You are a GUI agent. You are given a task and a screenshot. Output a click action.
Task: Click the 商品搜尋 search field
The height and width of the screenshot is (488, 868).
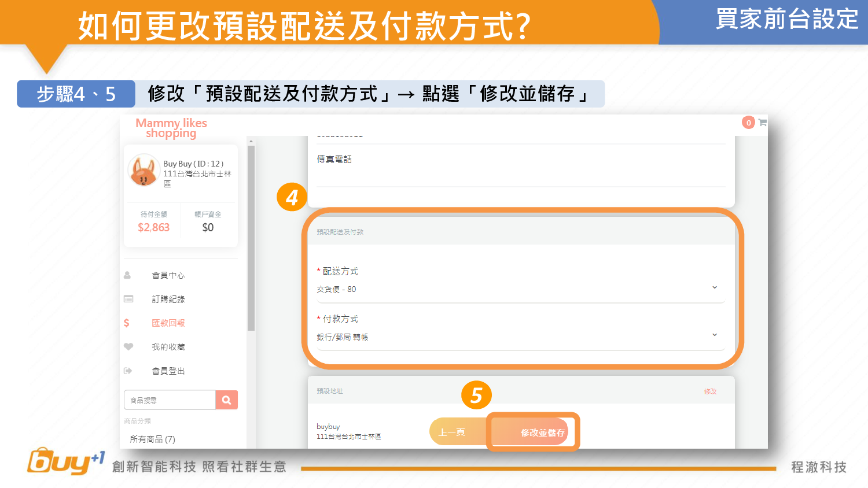point(170,400)
